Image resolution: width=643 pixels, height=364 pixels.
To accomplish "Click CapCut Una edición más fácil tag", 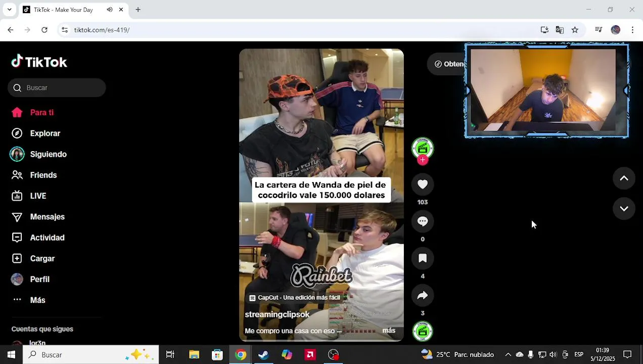I will (295, 298).
